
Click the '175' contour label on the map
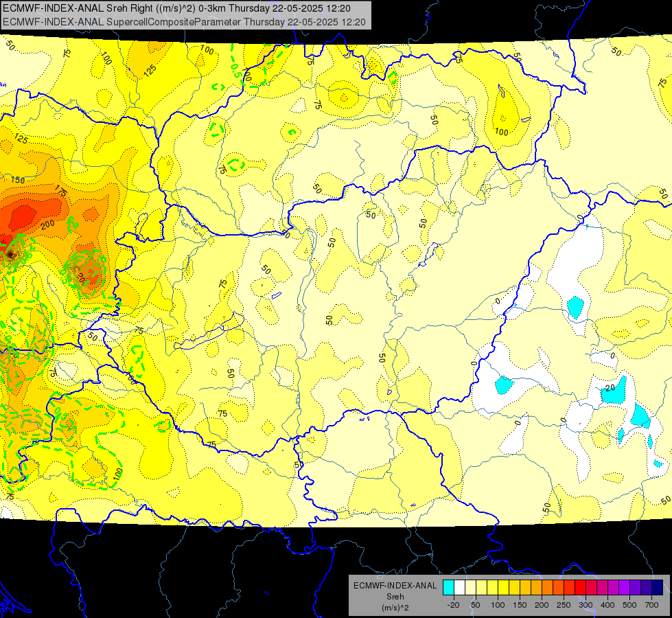(61, 191)
